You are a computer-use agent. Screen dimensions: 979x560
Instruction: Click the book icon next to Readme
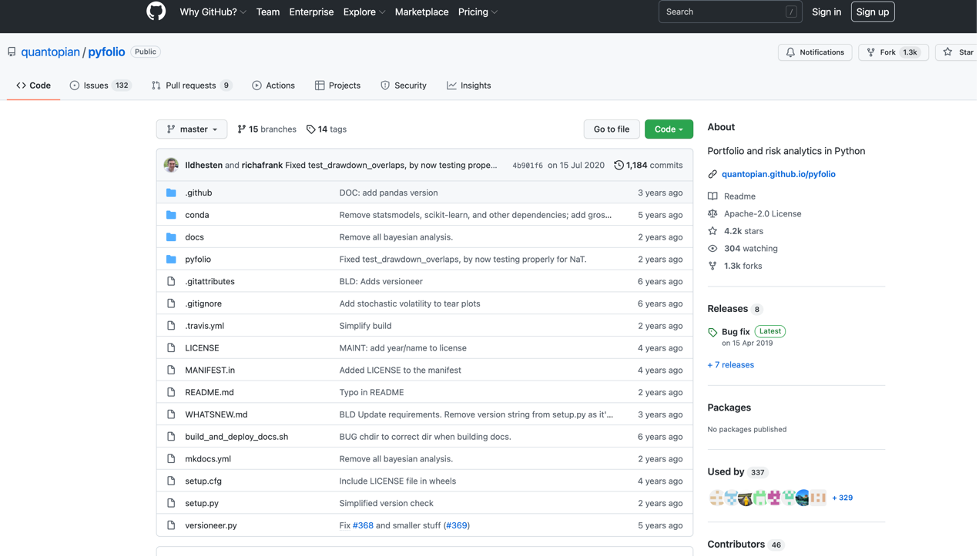coord(712,196)
